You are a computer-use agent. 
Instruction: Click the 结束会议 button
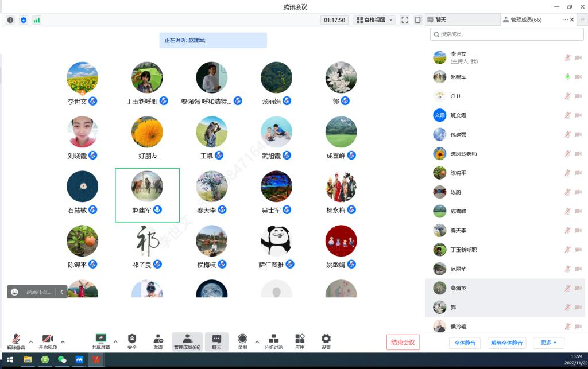(x=403, y=342)
